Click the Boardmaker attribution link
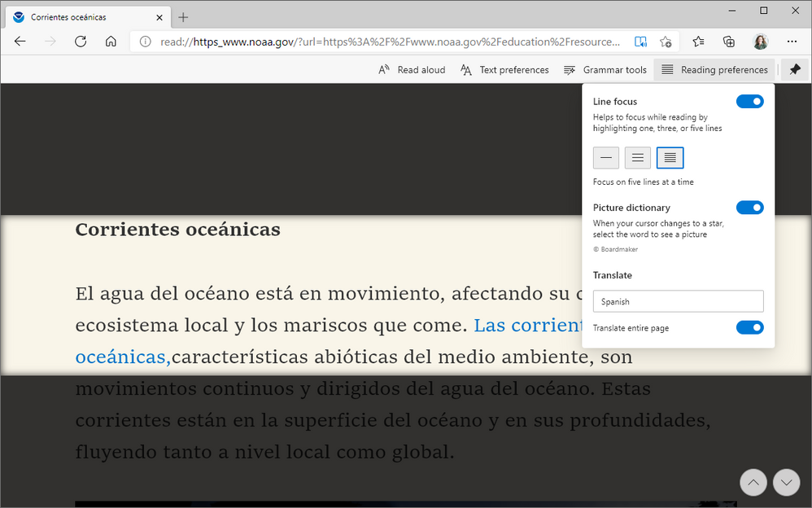812x508 pixels. (616, 249)
